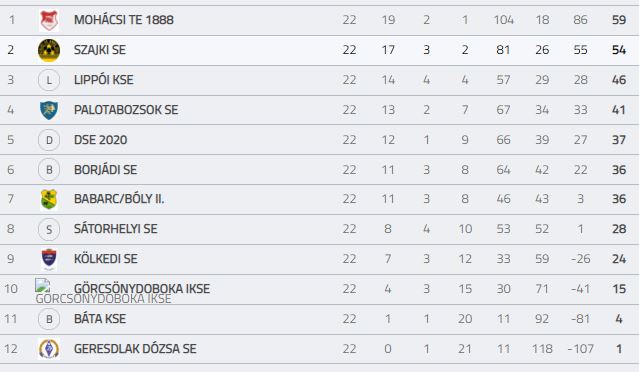Screen dimensions: 639x372
Task: Click the Borjádi SE 'B' circle badge
Action: coord(49,169)
